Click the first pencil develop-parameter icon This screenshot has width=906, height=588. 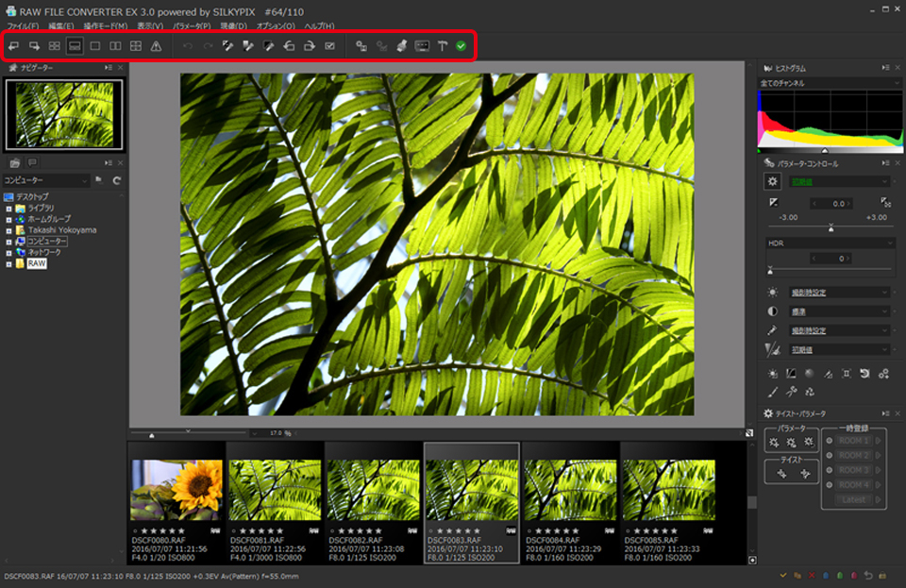click(227, 46)
